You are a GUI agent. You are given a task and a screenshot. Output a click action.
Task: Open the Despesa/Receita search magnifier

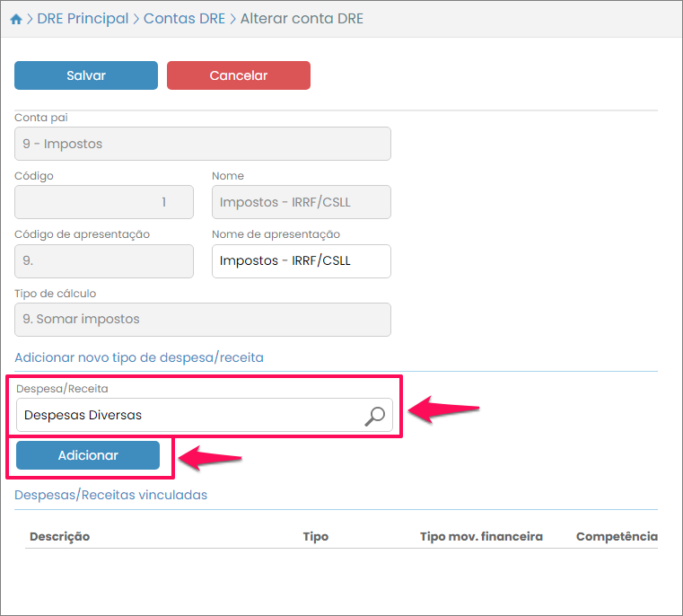point(374,415)
